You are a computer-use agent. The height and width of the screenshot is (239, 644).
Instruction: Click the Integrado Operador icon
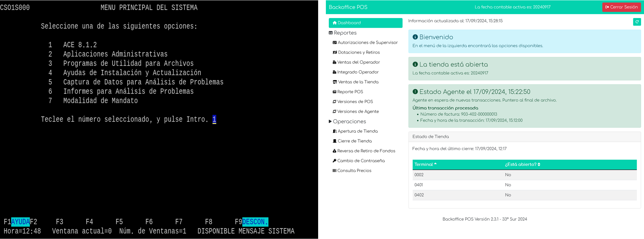(x=334, y=72)
